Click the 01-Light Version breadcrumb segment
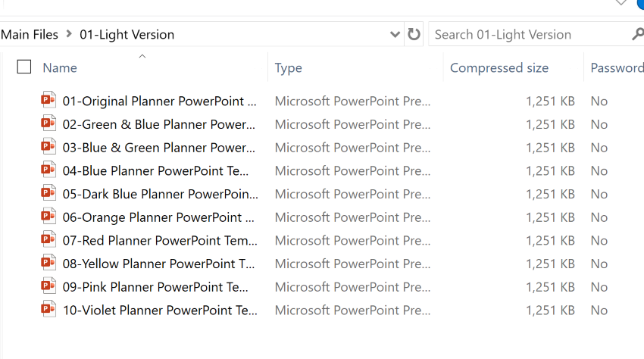Viewport: 644px width, 359px height. pyautogui.click(x=127, y=34)
